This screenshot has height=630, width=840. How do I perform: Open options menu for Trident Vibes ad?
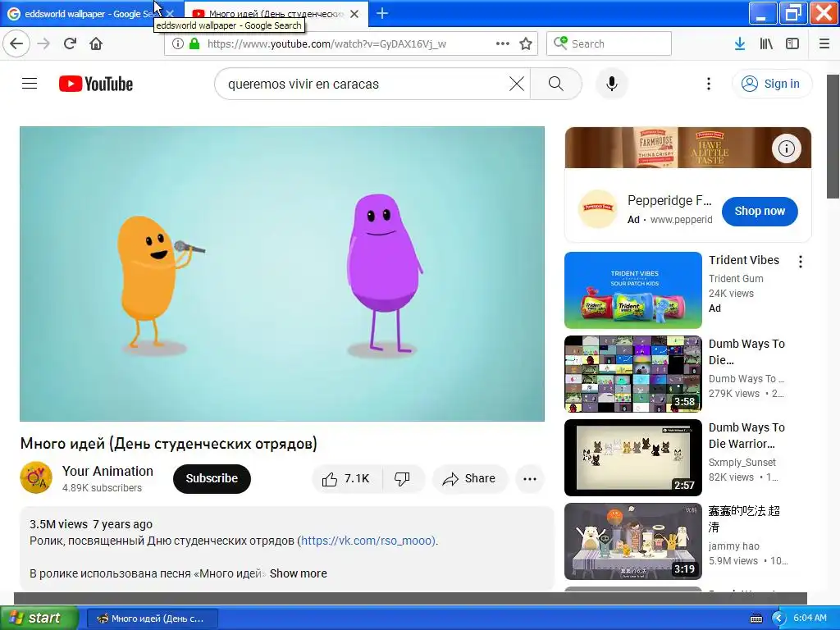[x=801, y=262]
